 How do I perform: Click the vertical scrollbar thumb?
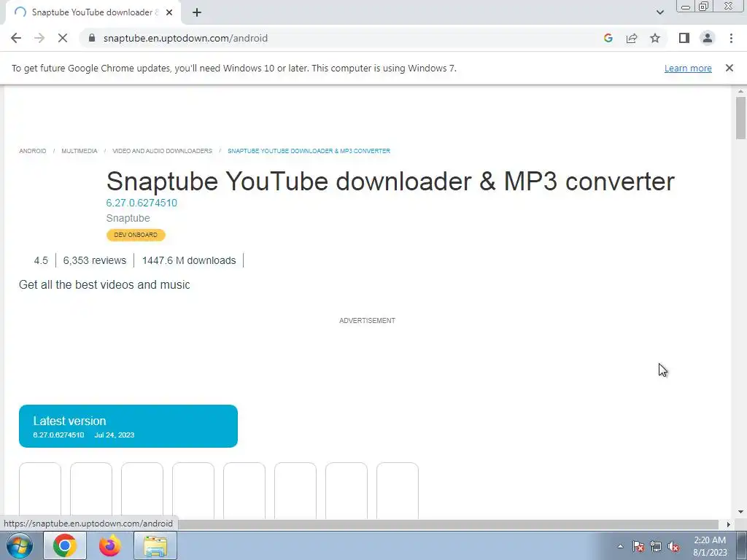(740, 117)
